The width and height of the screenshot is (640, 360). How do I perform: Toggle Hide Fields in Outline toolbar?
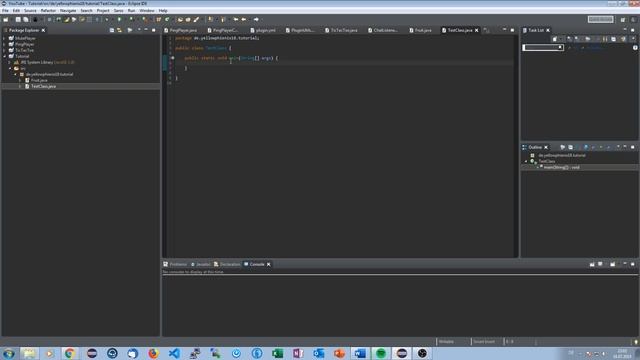[586, 147]
